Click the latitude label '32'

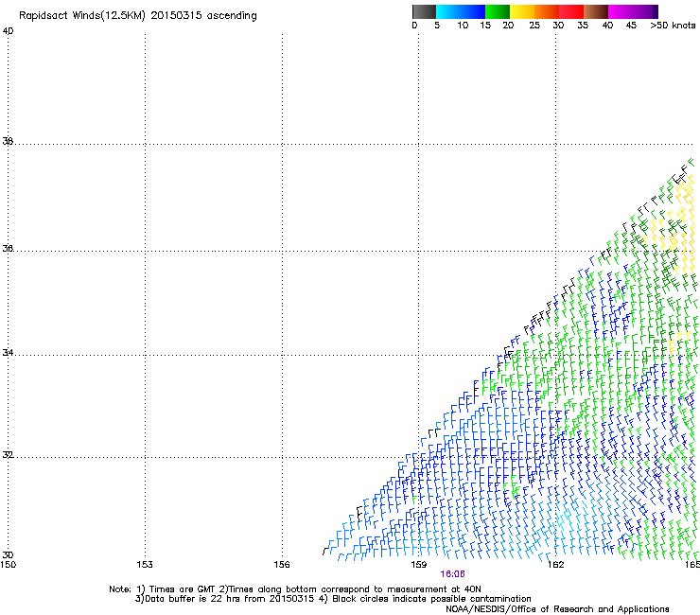point(8,455)
